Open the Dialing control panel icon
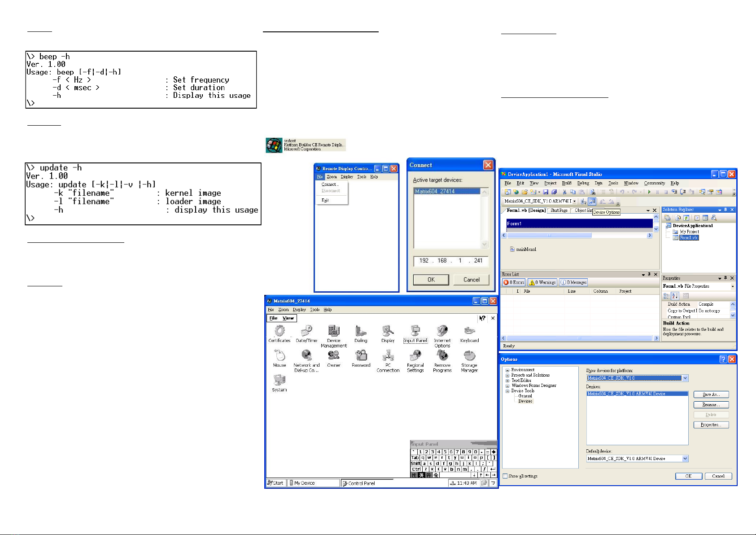Image resolution: width=756 pixels, height=535 pixels. [x=361, y=333]
